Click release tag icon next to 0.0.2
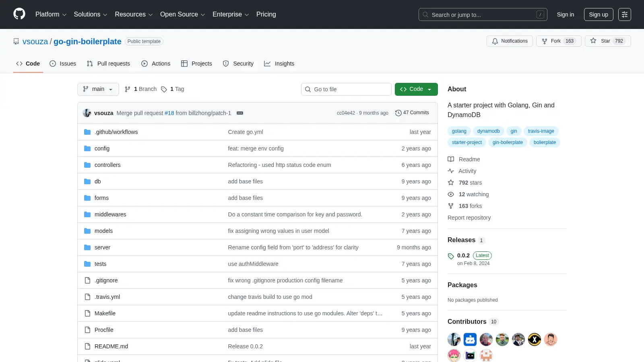This screenshot has height=362, width=644. pos(451,256)
